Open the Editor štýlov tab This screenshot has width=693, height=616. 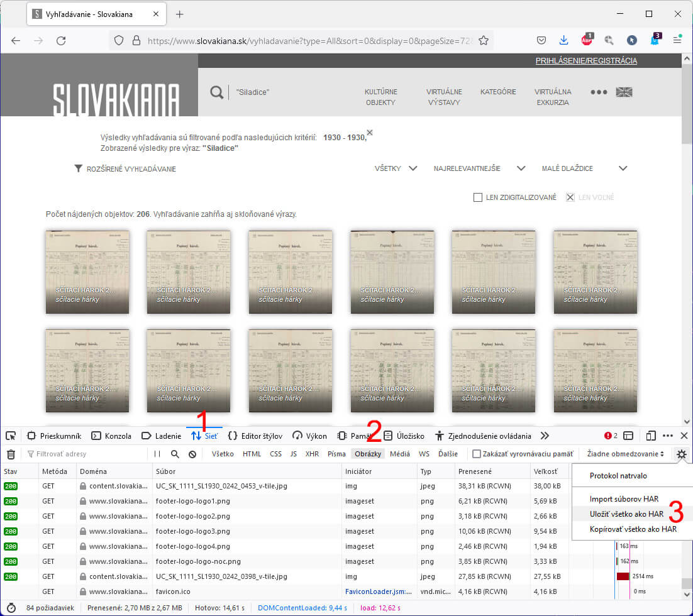[255, 436]
